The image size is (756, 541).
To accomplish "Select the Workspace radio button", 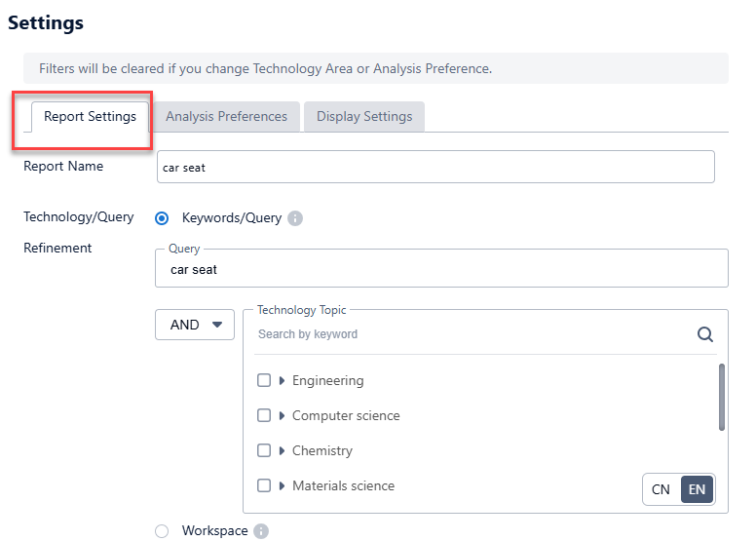I will [162, 531].
